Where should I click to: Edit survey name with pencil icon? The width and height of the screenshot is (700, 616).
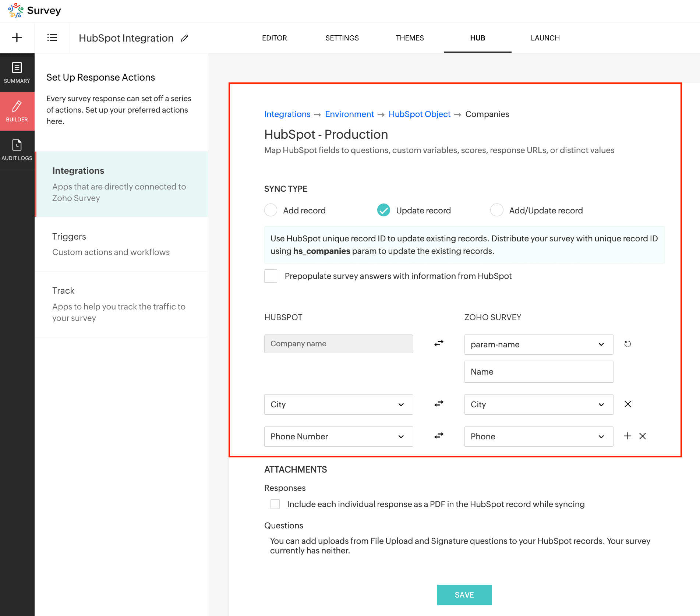click(x=185, y=38)
